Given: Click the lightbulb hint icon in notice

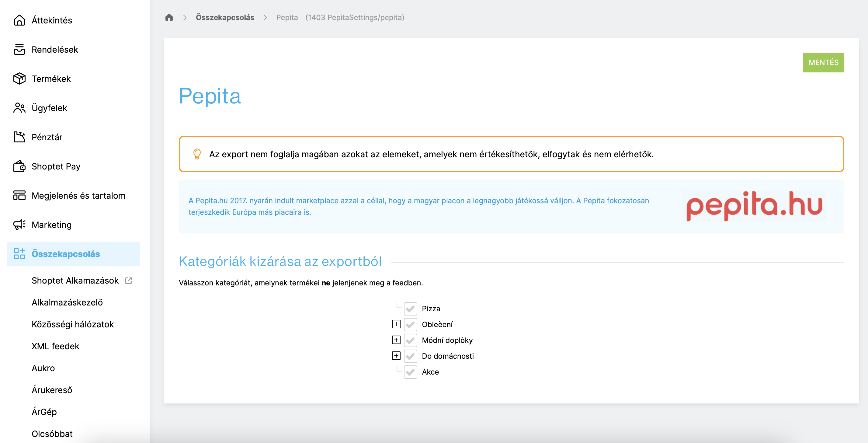Looking at the screenshot, I should (197, 154).
